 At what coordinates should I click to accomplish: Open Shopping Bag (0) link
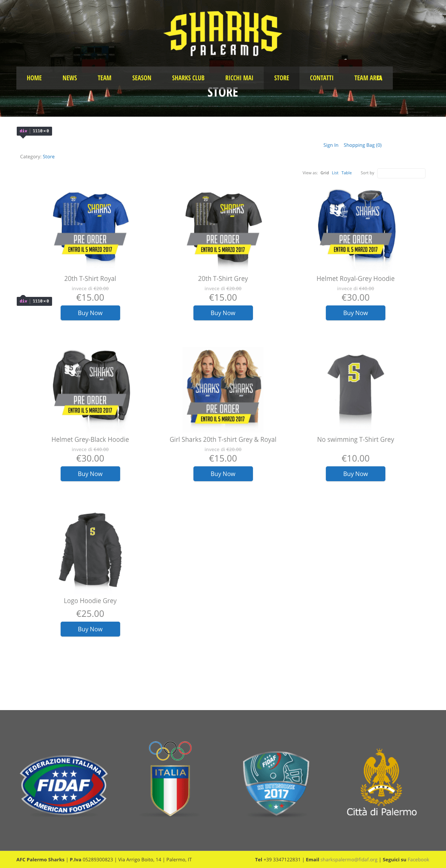(363, 145)
